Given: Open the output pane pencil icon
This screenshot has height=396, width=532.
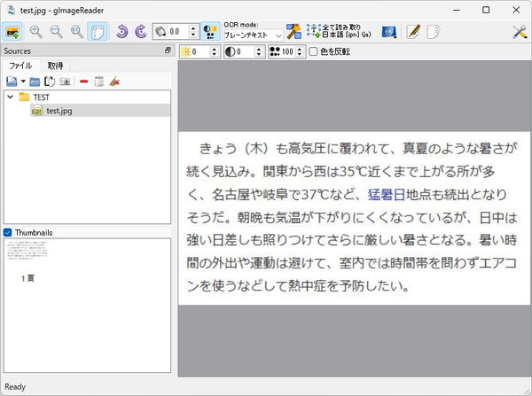Looking at the screenshot, I should pyautogui.click(x=413, y=32).
